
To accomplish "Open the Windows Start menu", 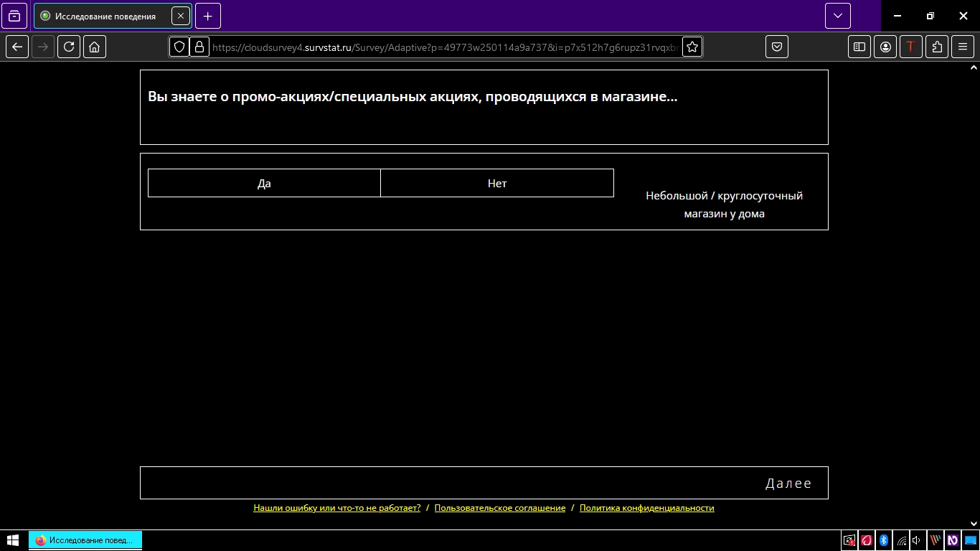I will coord(12,540).
